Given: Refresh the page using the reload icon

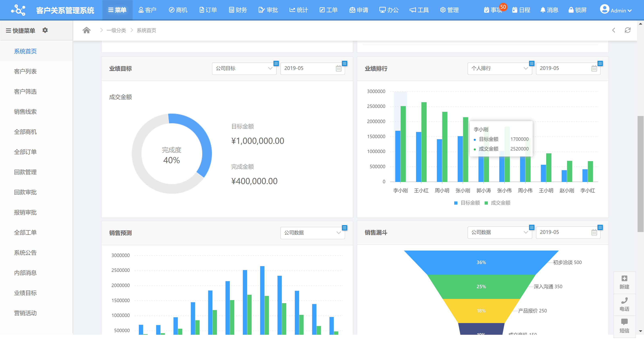Looking at the screenshot, I should 628,30.
